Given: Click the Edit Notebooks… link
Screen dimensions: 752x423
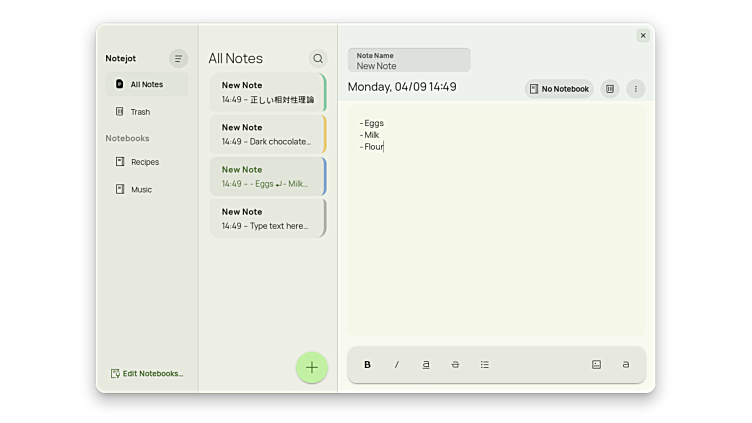Looking at the screenshot, I should (147, 373).
